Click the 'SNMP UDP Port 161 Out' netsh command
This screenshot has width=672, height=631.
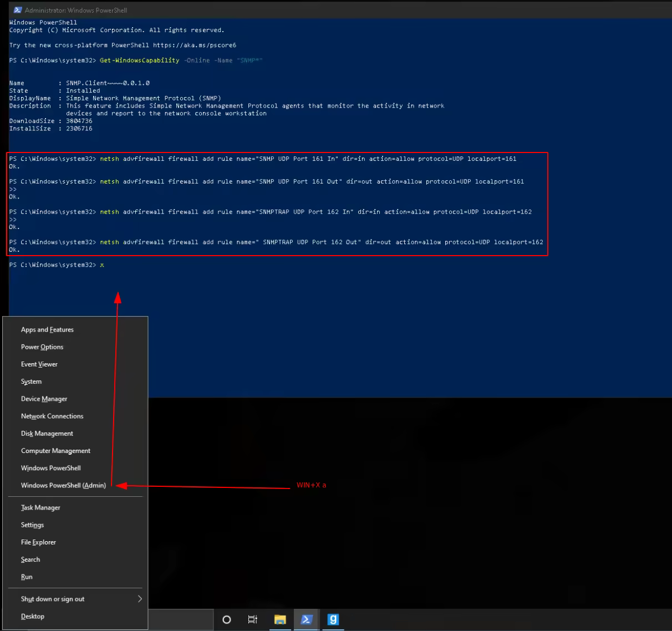tap(312, 181)
